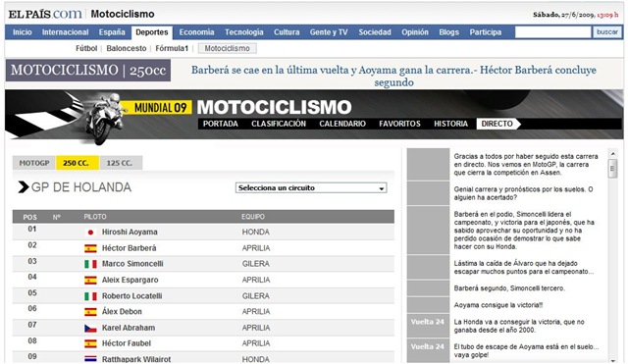The width and height of the screenshot is (628, 364).
Task: Open FAVORITOS in the Mundial menu
Action: coord(399,124)
